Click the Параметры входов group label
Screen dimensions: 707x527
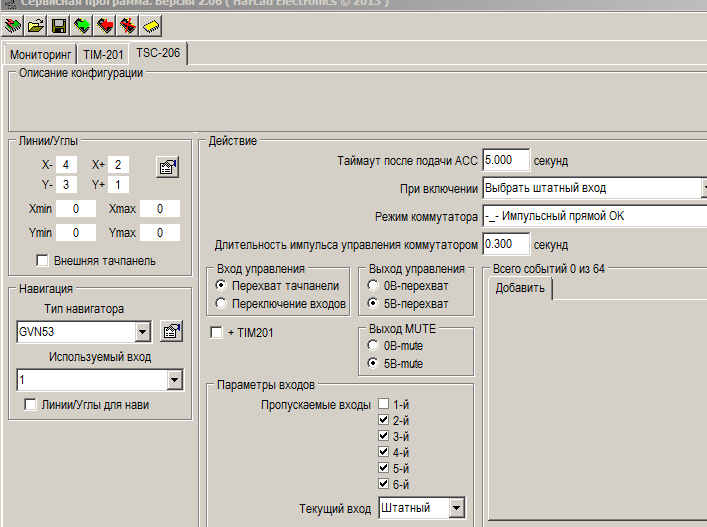266,385
